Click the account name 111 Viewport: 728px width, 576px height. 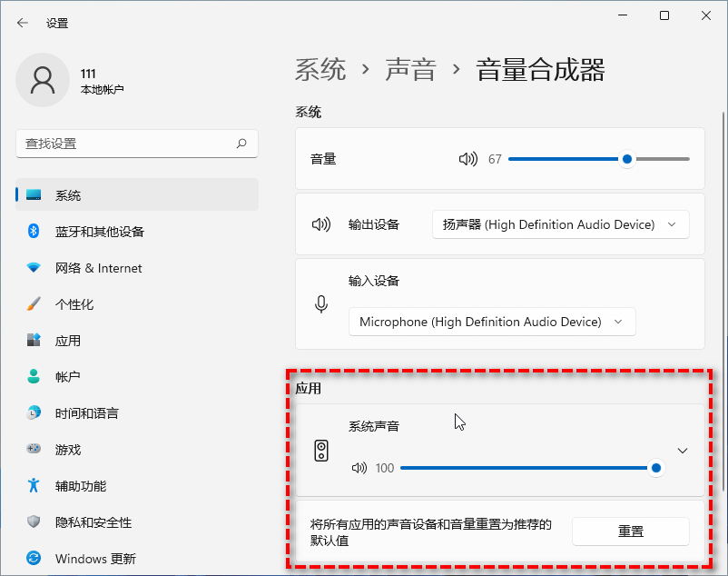click(88, 74)
